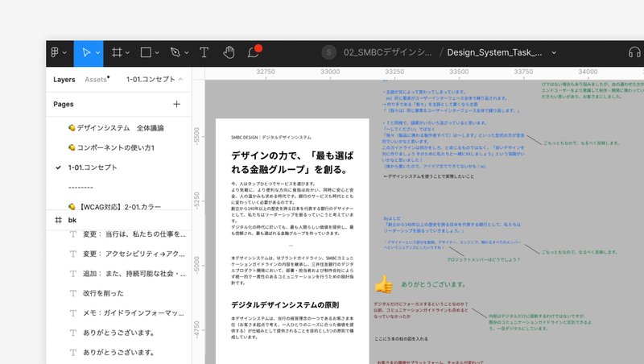Click the frame icon beside bk
Viewport: 644px width, 364px height.
(x=58, y=220)
